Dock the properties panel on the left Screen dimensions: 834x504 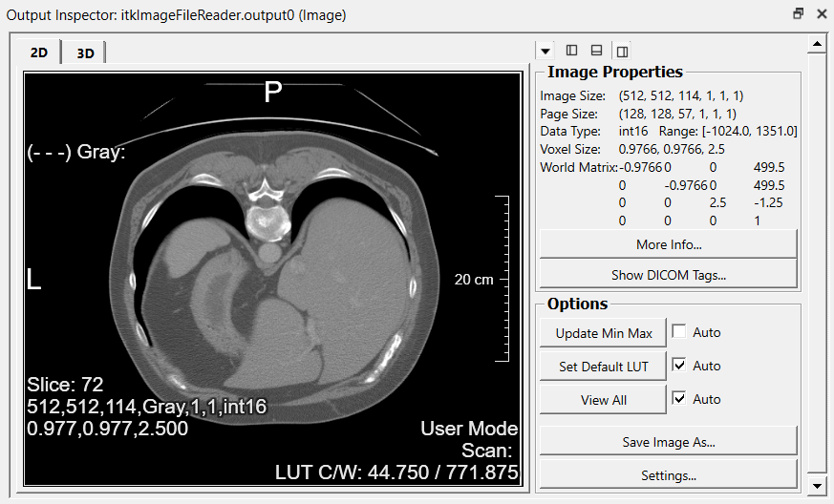click(x=571, y=51)
